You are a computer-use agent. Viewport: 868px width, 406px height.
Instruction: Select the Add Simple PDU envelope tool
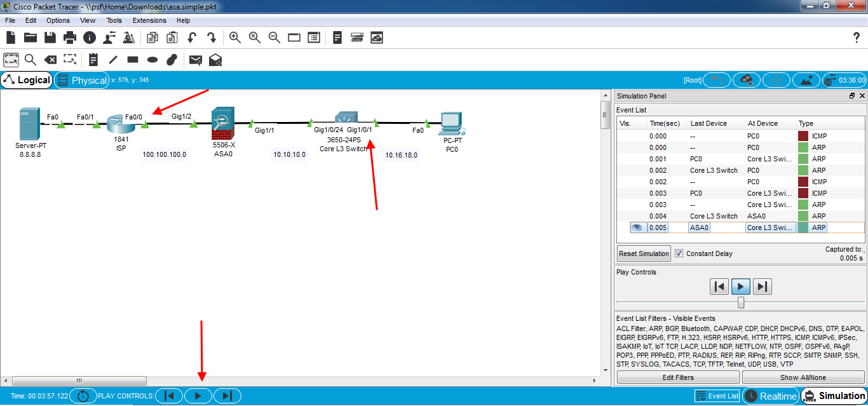tap(195, 60)
